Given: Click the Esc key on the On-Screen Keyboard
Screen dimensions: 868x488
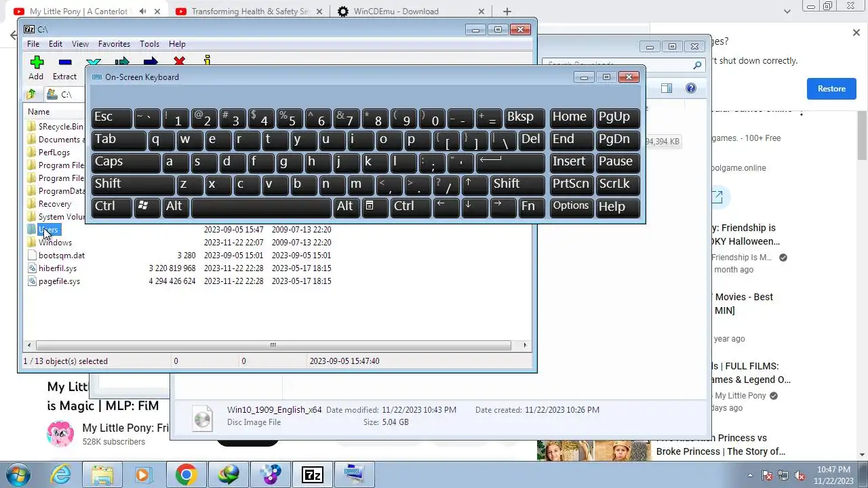Looking at the screenshot, I should coord(112,118).
